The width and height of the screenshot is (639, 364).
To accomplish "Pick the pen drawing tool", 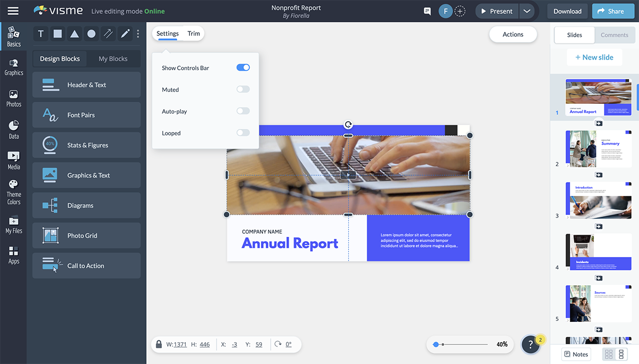I will click(125, 34).
